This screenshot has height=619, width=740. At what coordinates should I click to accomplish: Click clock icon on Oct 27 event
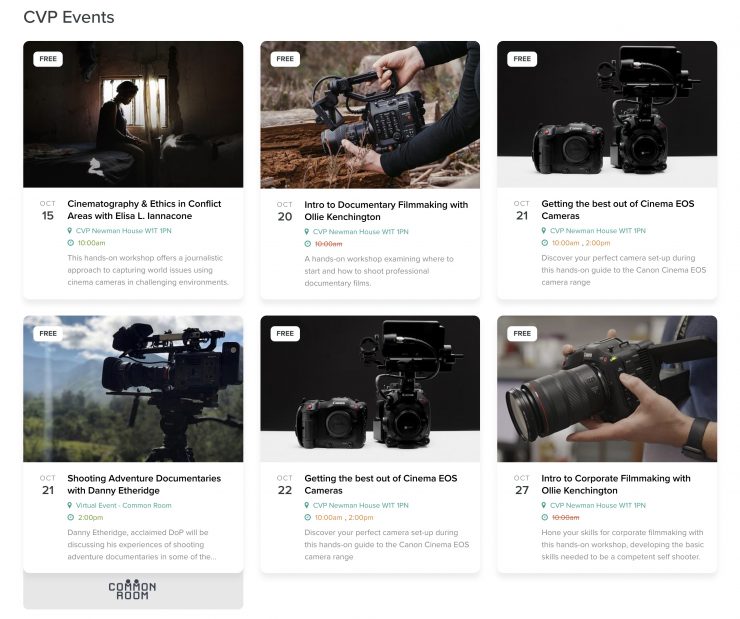(544, 518)
